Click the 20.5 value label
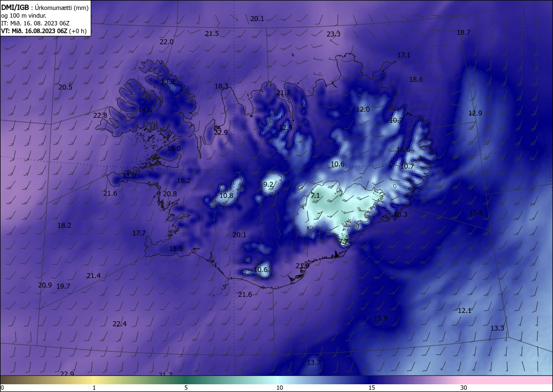The height and width of the screenshot is (392, 553). pyautogui.click(x=65, y=87)
